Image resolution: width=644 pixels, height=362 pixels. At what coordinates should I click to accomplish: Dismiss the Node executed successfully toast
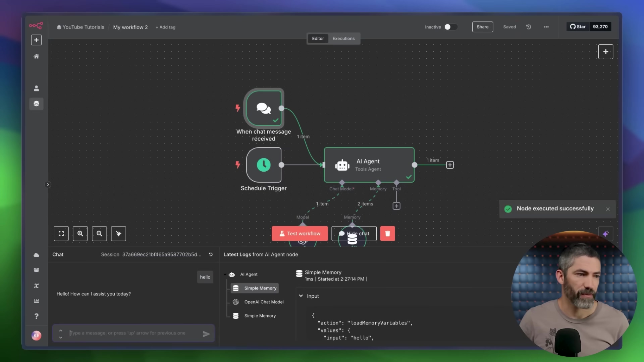[608, 209]
